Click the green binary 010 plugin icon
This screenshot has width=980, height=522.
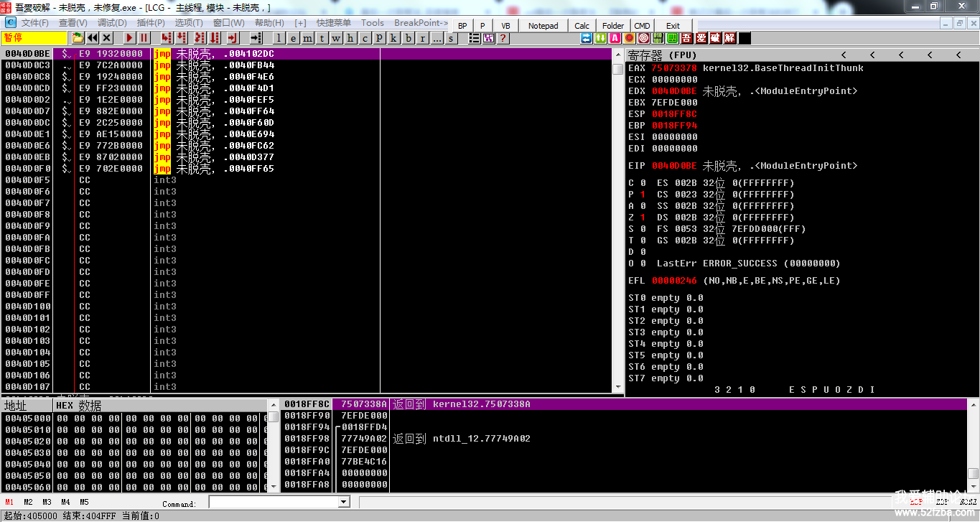pyautogui.click(x=658, y=38)
